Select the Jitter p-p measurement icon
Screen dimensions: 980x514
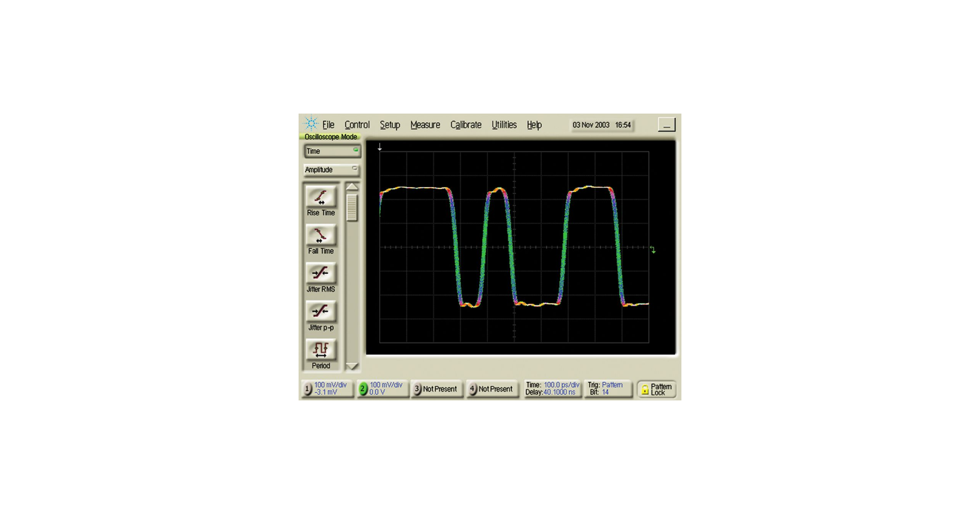point(321,311)
